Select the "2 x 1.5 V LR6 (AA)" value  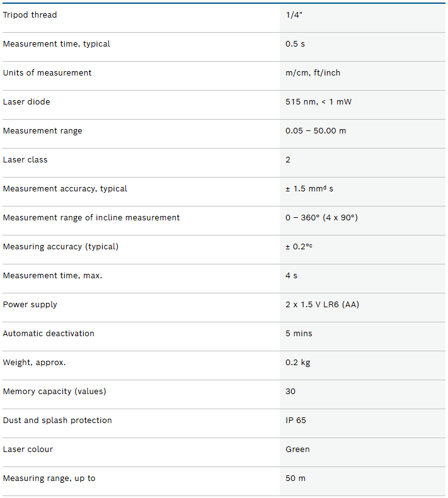click(322, 305)
